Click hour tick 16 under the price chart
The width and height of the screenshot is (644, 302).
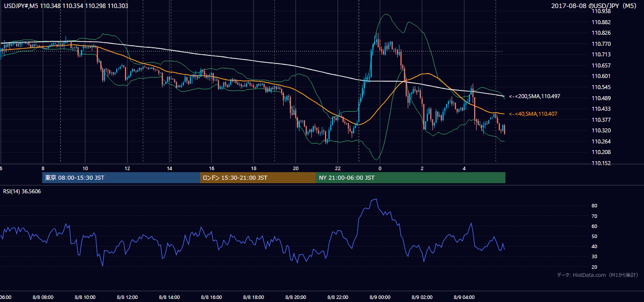tap(212, 169)
